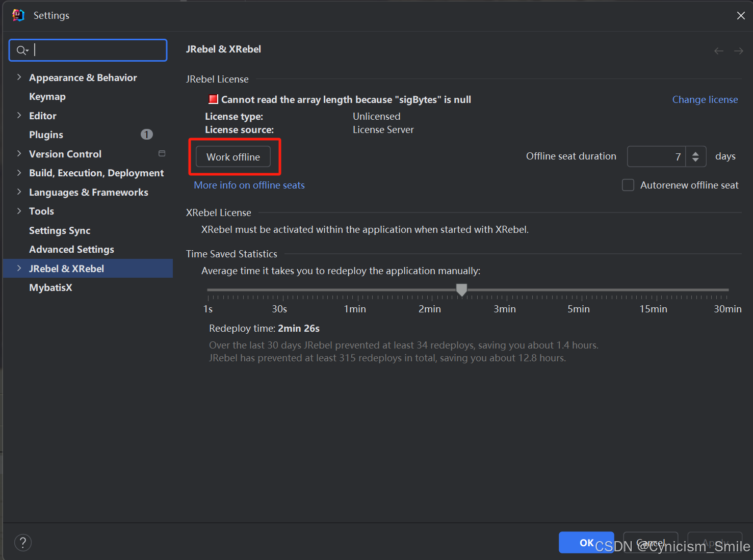Click the offline seat duration field
Viewport: 753px width, 560px height.
657,156
